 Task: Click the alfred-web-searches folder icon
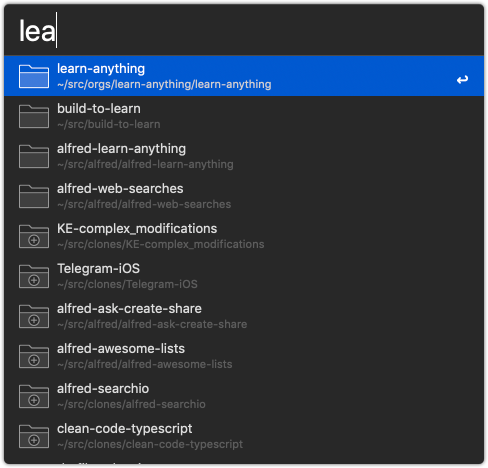34,196
